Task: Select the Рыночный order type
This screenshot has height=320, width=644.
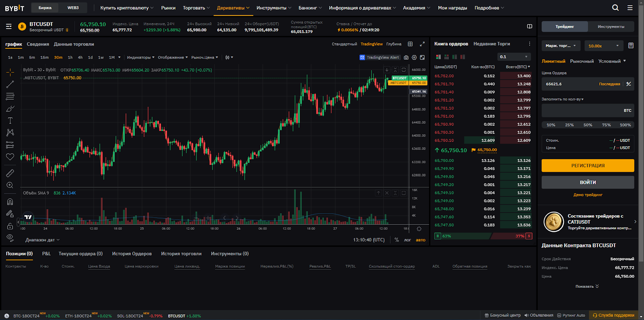Action: [x=582, y=61]
